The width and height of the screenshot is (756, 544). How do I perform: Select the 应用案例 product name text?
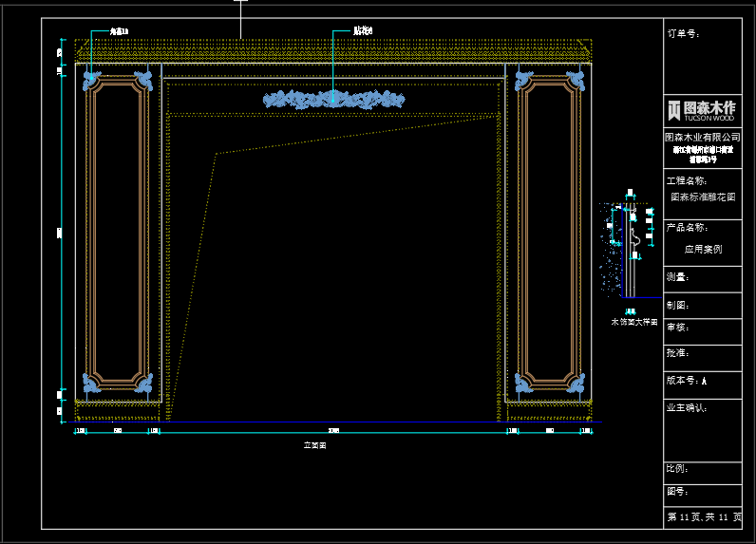[703, 249]
